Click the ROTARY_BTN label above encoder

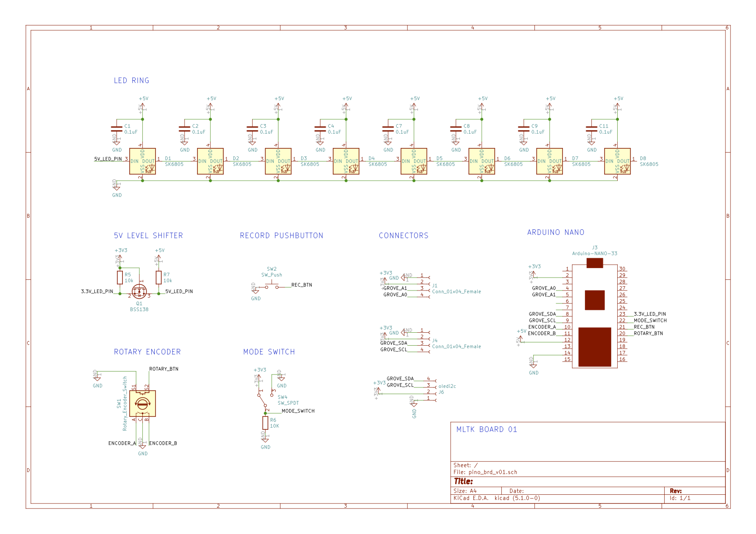click(164, 369)
